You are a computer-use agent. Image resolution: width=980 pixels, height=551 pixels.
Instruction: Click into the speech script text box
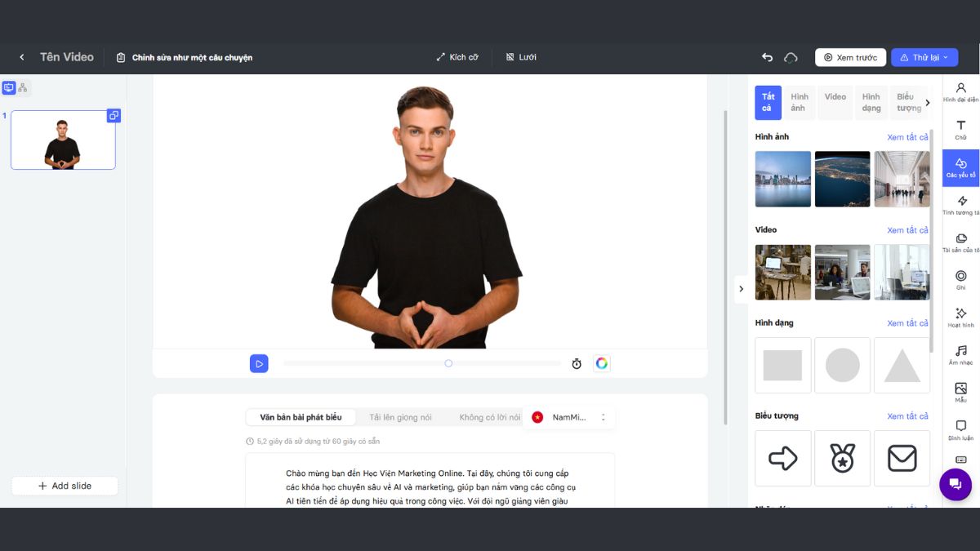(430, 481)
